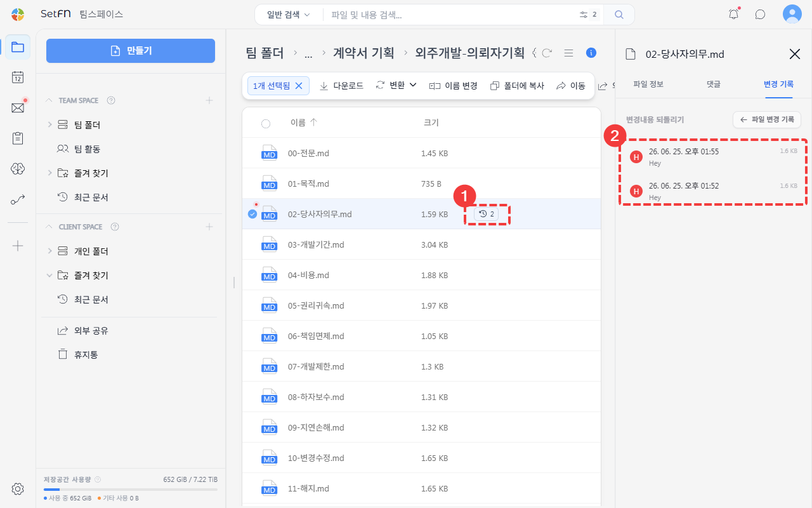Add item to TEAM SPACE with plus

(x=209, y=100)
